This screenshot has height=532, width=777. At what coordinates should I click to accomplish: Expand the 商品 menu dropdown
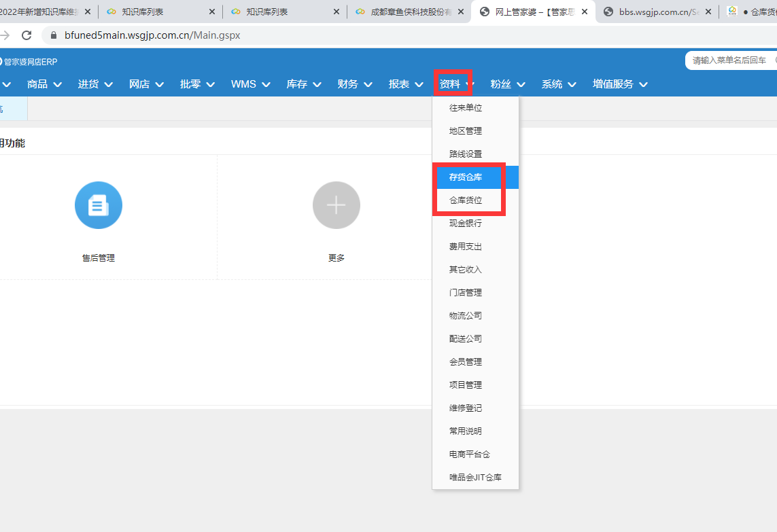click(44, 84)
